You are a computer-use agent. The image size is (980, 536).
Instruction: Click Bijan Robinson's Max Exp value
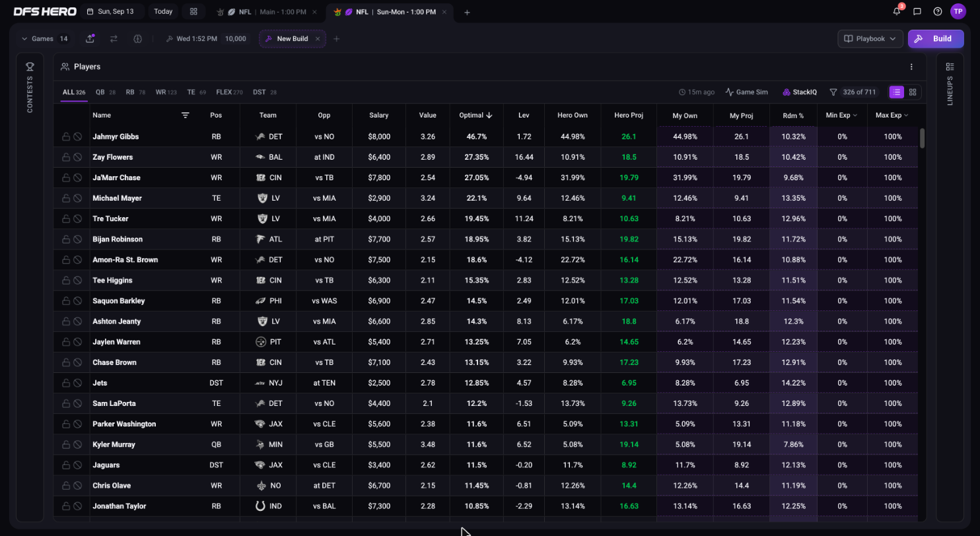pos(893,239)
